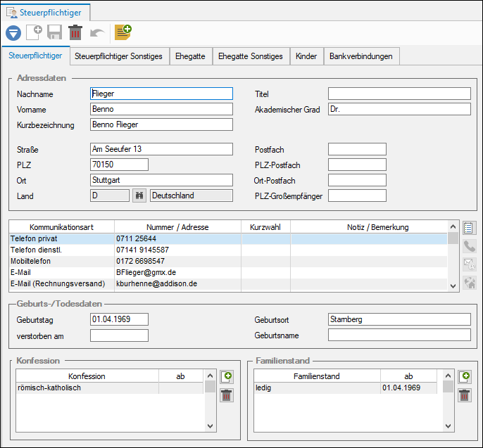Click the Nachname field containing Flieger
This screenshot has width=483, height=448.
point(161,94)
